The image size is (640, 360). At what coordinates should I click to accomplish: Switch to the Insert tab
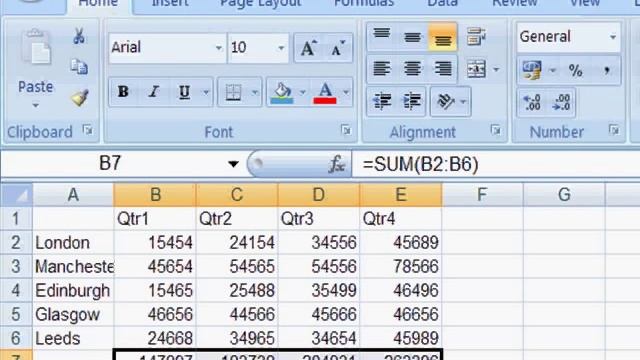[170, 4]
